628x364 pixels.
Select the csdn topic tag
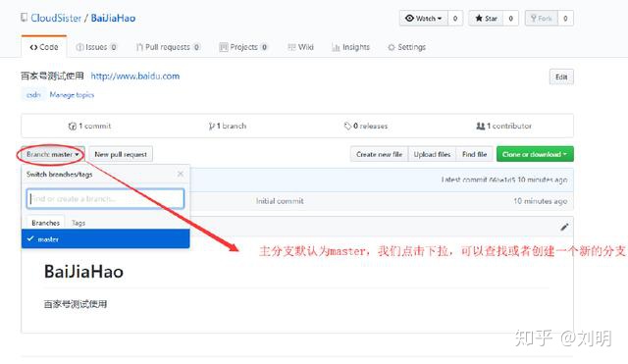33,94
